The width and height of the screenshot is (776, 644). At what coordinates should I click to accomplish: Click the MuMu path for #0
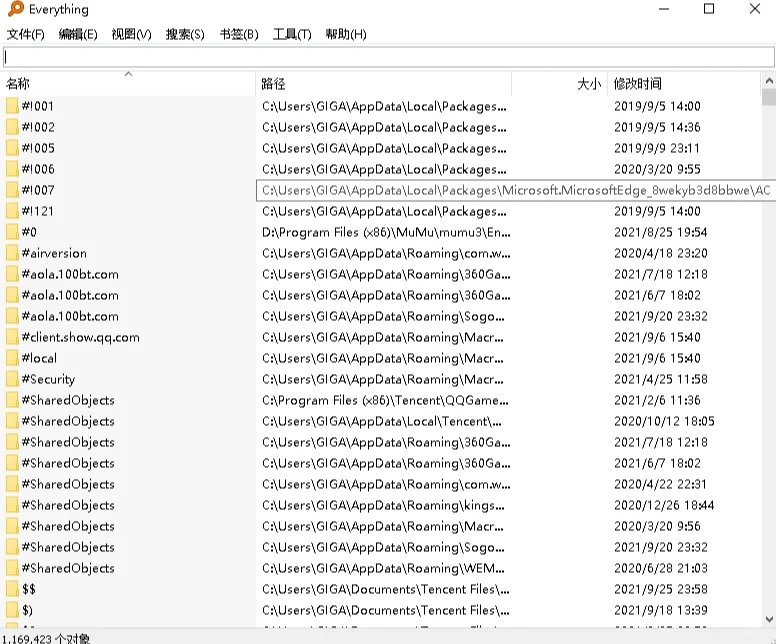(x=386, y=232)
